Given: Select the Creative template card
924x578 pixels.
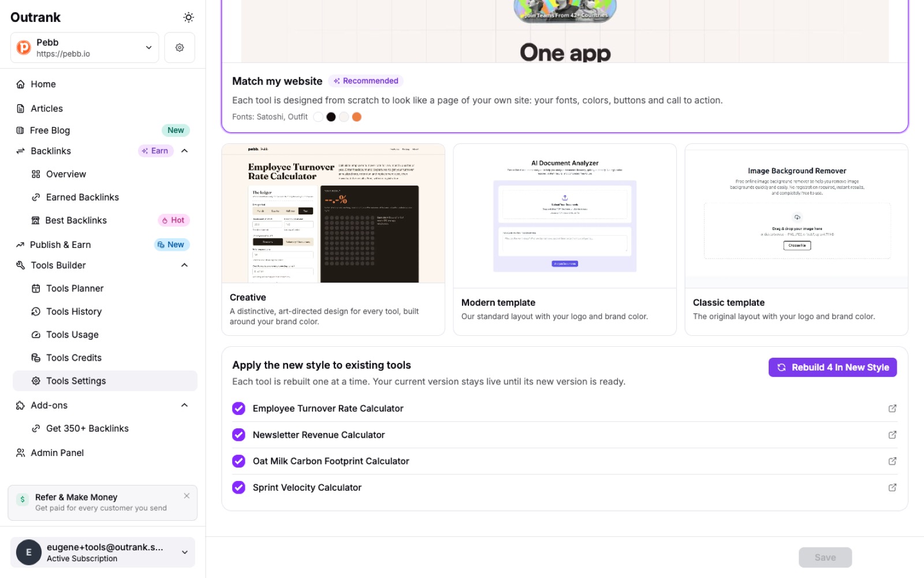Looking at the screenshot, I should 333,239.
